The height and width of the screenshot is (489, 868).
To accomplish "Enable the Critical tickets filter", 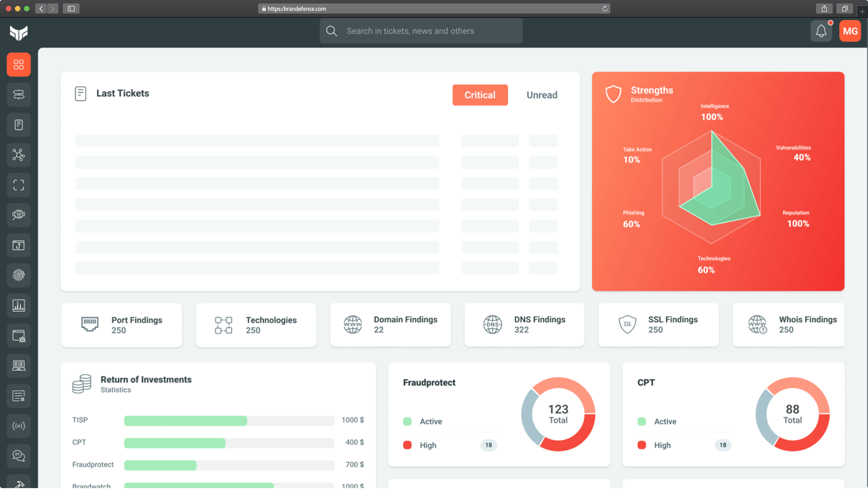I will [x=480, y=95].
